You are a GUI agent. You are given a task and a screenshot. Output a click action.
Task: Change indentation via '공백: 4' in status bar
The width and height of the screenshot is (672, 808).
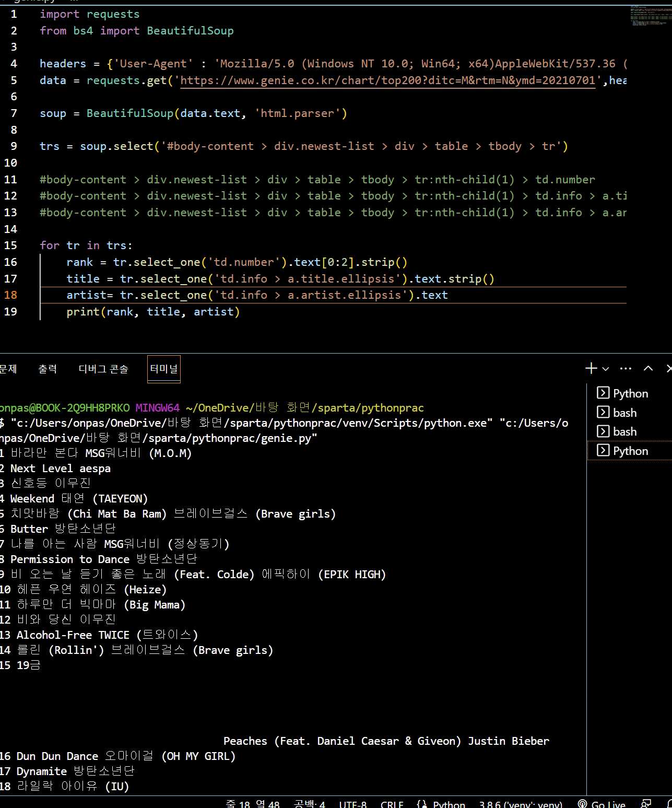pyautogui.click(x=310, y=804)
